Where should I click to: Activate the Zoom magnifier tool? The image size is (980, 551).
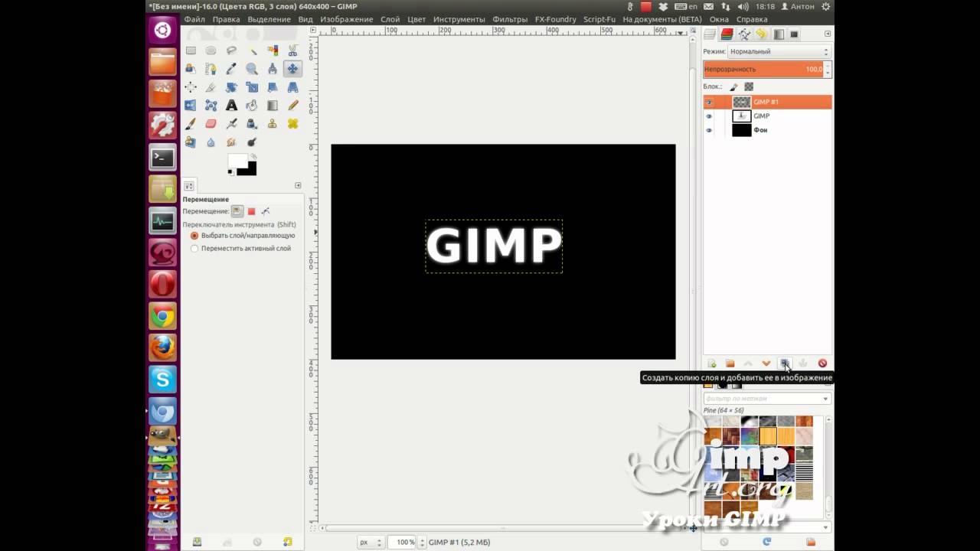coord(251,69)
